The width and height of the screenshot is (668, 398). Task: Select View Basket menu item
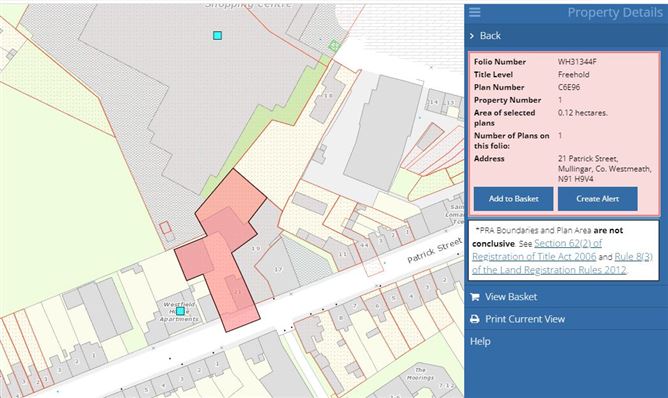click(511, 297)
